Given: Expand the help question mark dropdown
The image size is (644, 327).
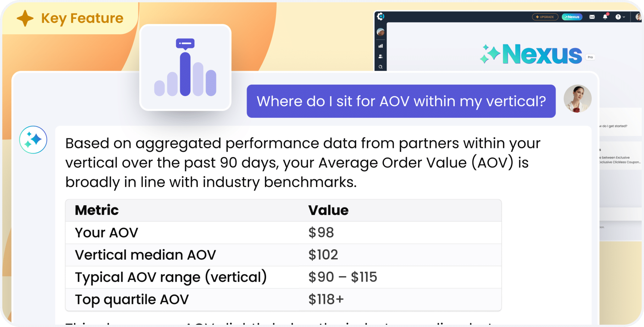Looking at the screenshot, I should click(620, 17).
